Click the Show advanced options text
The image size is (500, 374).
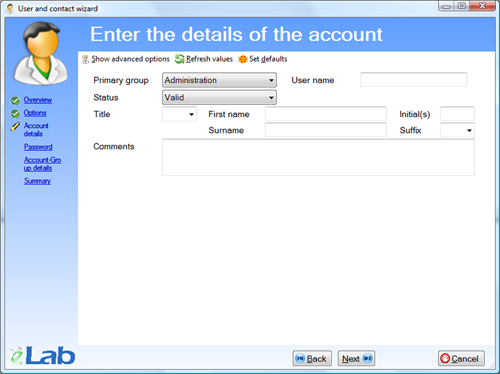(131, 59)
